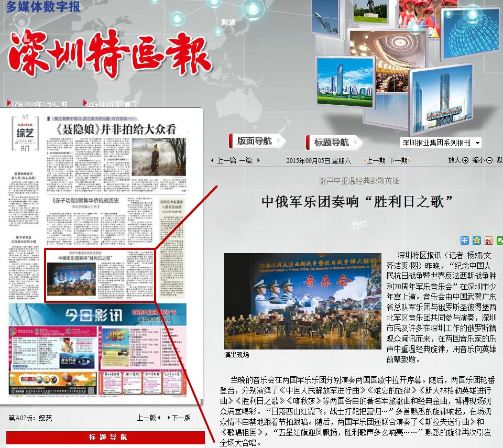
Task: Go to previous page via 上一版
Action: (149, 418)
